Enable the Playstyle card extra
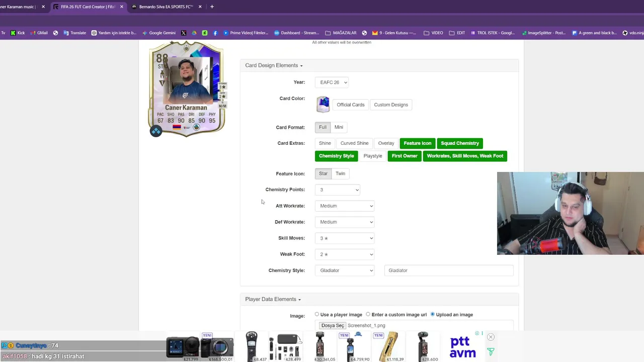 (373, 156)
